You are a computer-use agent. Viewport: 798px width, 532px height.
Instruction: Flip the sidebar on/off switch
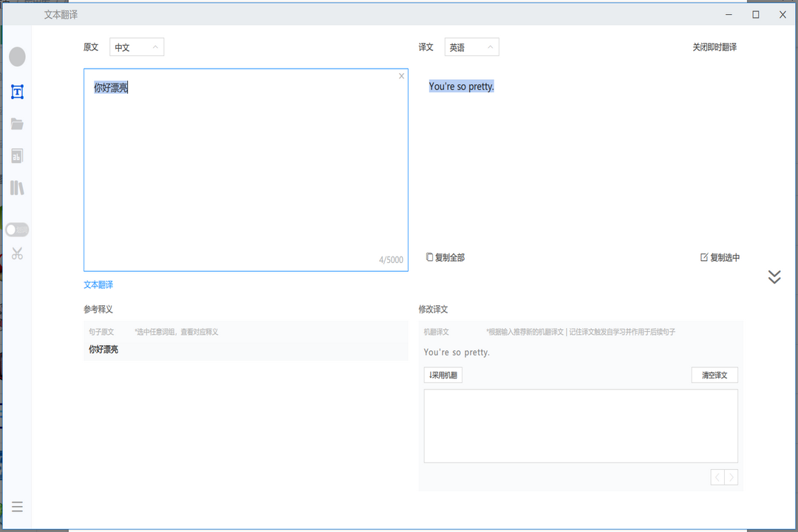pos(16,229)
